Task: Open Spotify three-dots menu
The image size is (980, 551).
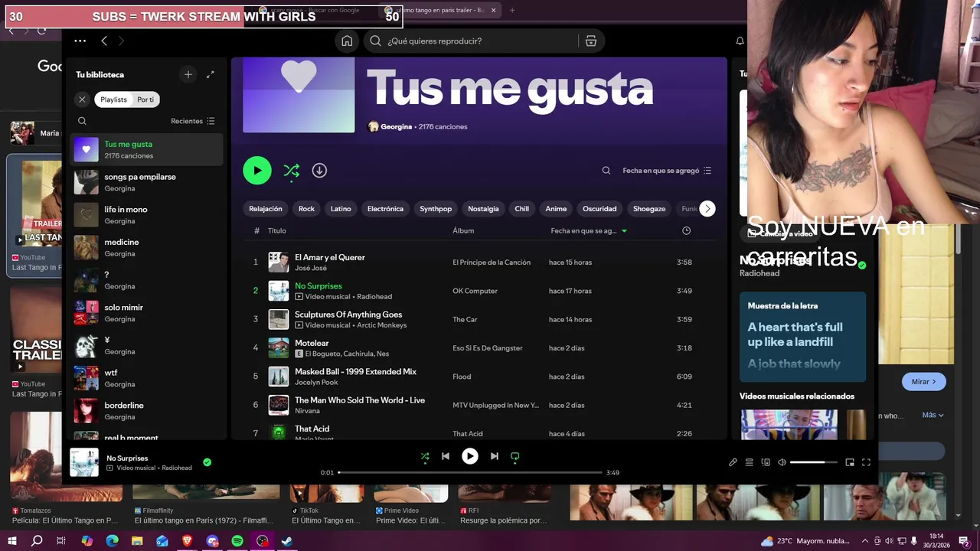Action: [80, 41]
